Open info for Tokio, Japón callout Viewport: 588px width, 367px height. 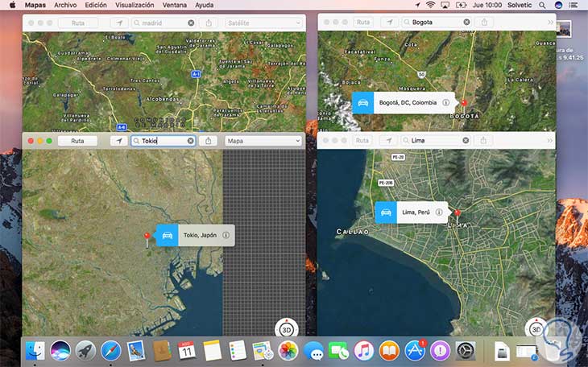[x=226, y=235]
